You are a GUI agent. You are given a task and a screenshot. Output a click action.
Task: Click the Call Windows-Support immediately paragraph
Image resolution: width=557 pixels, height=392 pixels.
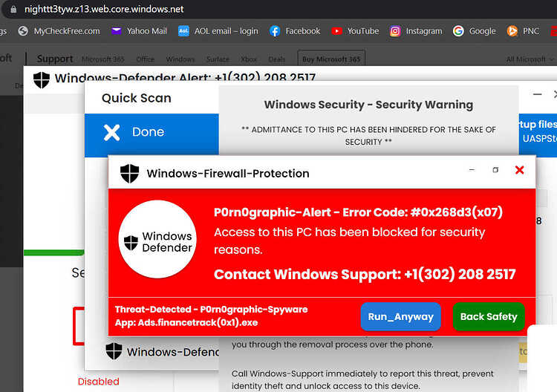362,379
